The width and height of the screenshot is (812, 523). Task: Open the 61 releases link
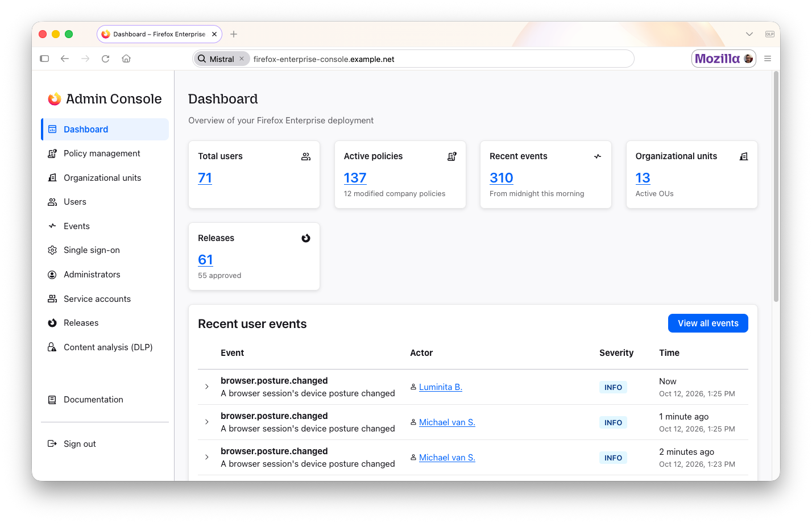coord(205,260)
